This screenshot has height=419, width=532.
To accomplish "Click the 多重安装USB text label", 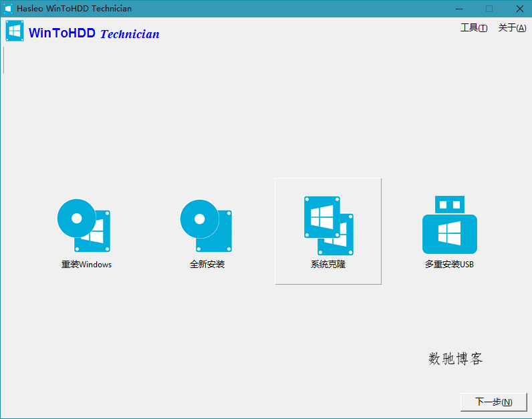I will [449, 264].
